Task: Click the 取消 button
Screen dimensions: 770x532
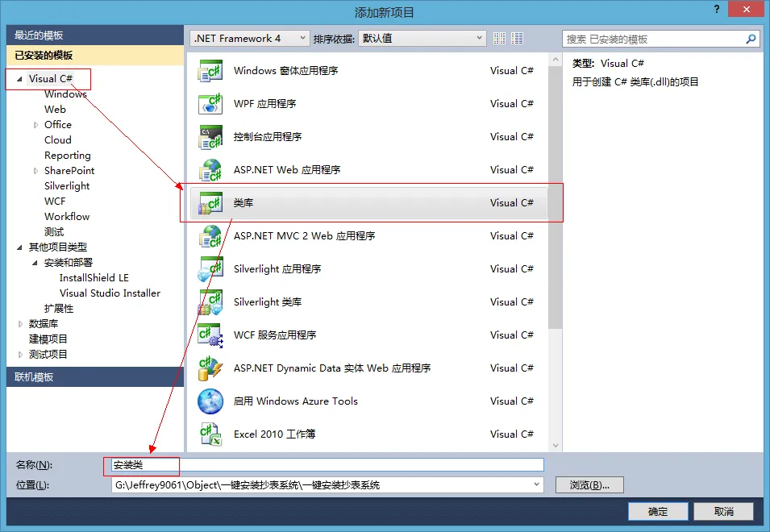Action: coord(723,511)
